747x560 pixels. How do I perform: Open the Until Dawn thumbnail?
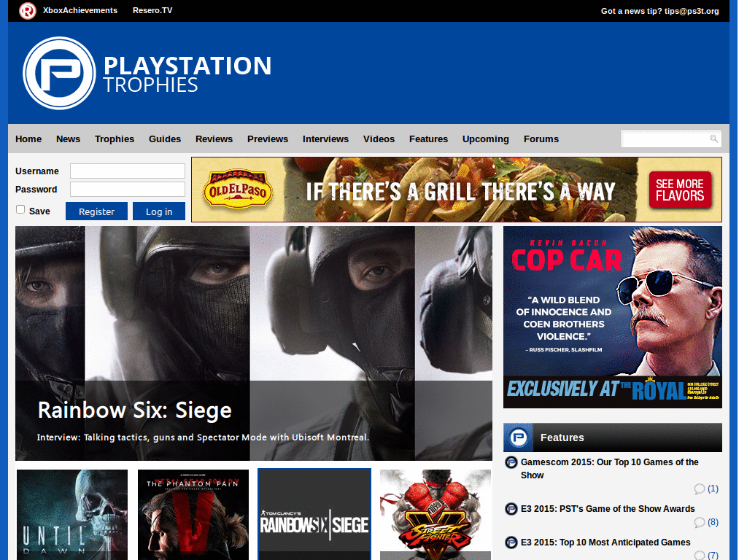72,515
